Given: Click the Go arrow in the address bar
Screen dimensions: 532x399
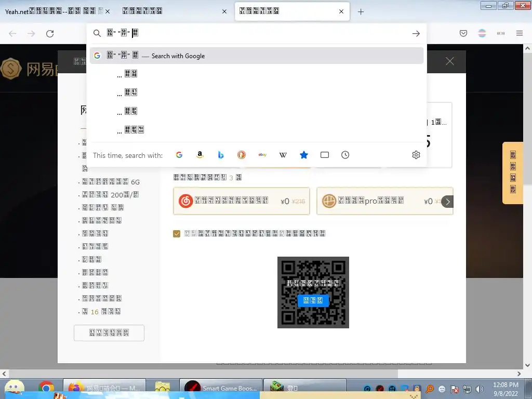Looking at the screenshot, I should [x=416, y=34].
